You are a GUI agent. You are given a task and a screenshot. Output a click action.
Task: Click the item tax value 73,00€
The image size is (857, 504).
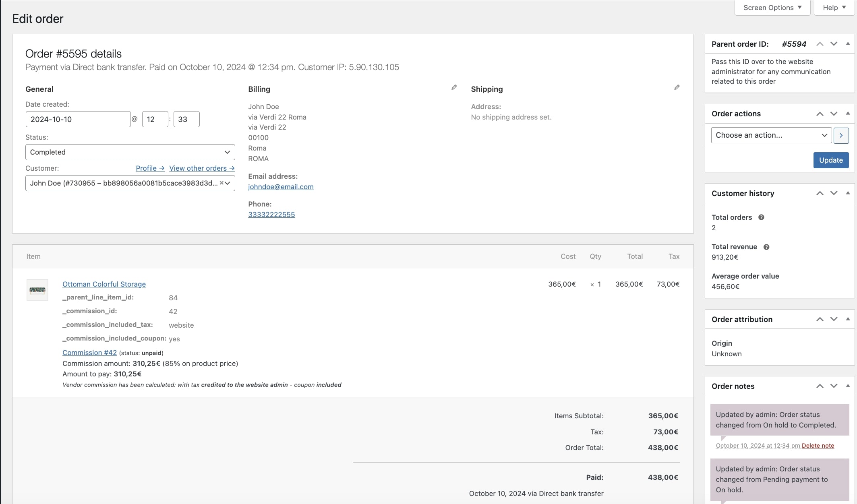tap(668, 284)
